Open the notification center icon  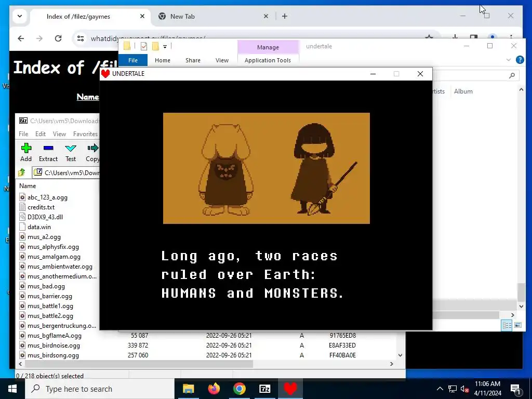516,389
